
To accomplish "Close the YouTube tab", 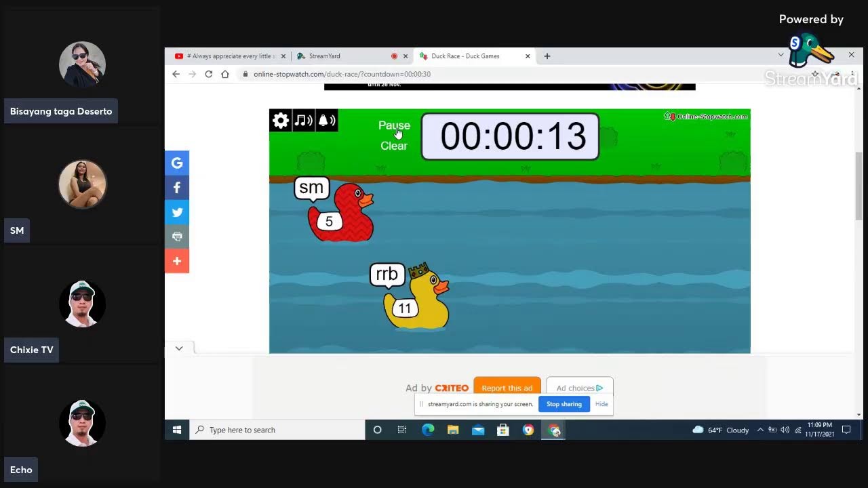I will click(x=283, y=56).
